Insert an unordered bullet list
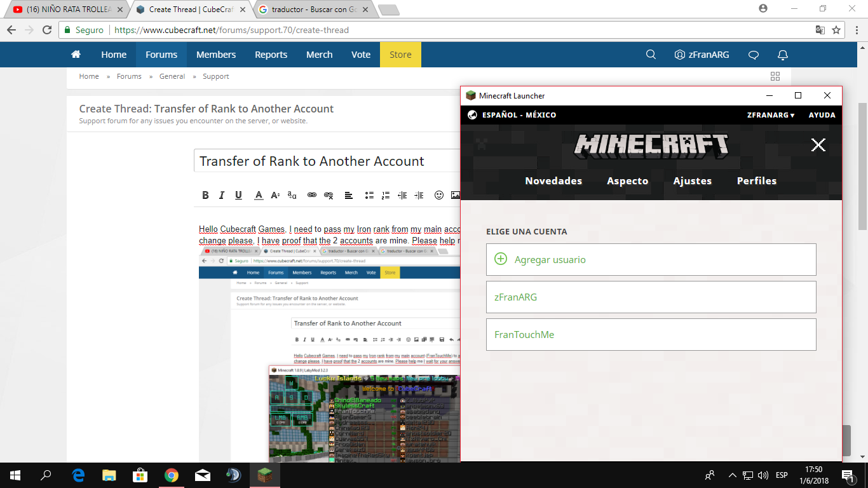868x488 pixels. (369, 195)
